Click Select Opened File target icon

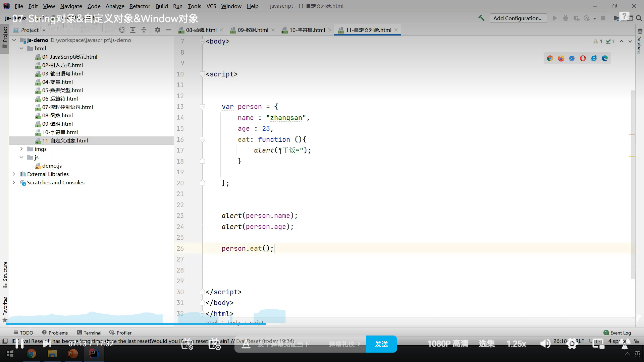tap(122, 30)
